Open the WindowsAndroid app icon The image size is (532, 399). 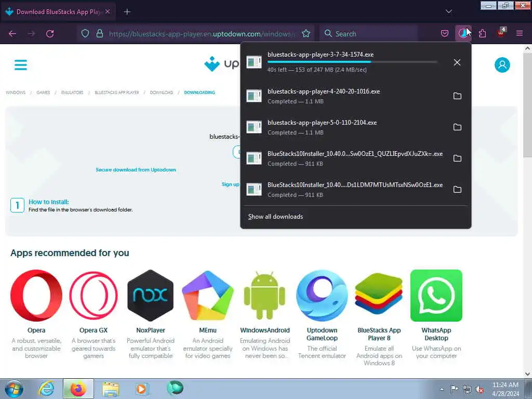[264, 295]
